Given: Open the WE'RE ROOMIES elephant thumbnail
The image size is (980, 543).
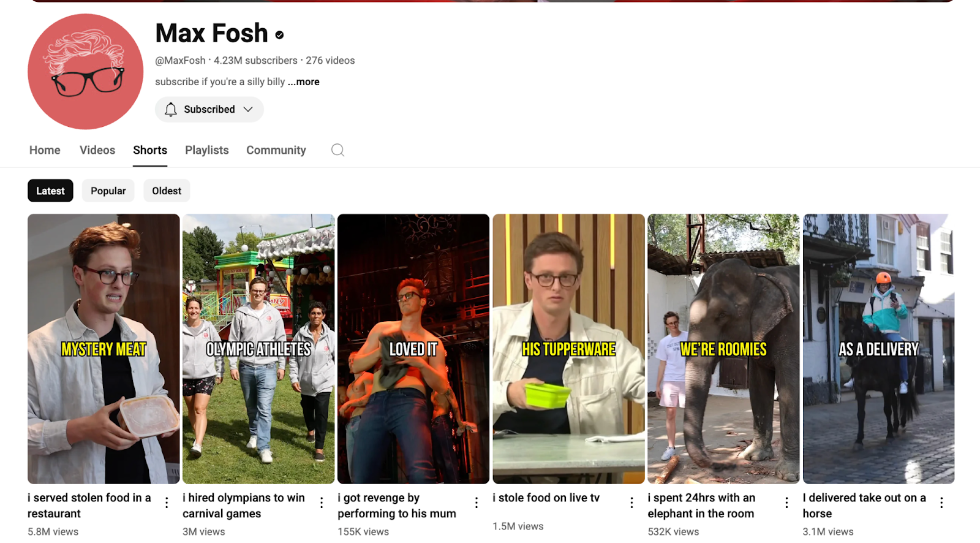Looking at the screenshot, I should pos(723,349).
